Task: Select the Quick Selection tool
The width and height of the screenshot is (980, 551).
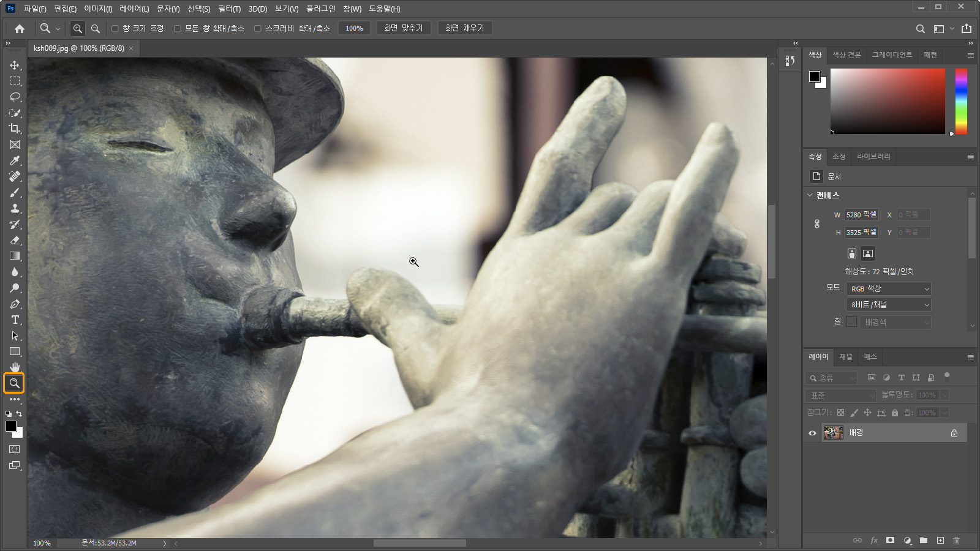Action: (x=15, y=113)
